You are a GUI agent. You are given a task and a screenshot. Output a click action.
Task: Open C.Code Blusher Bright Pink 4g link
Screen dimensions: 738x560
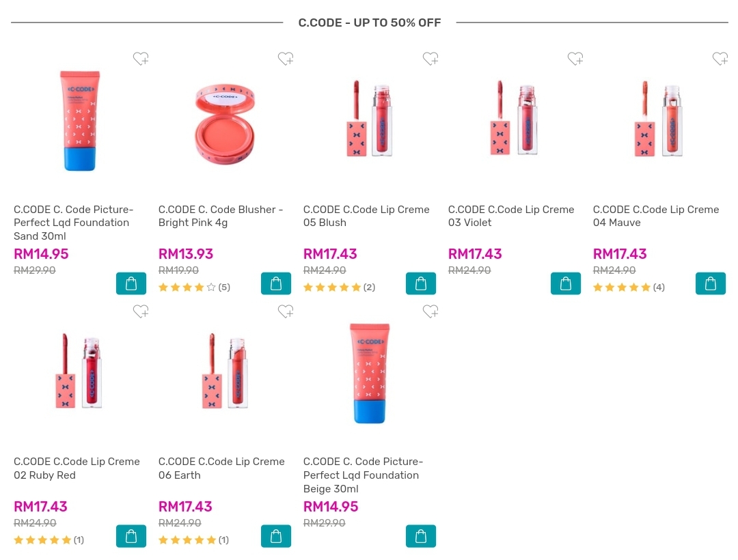click(x=221, y=216)
